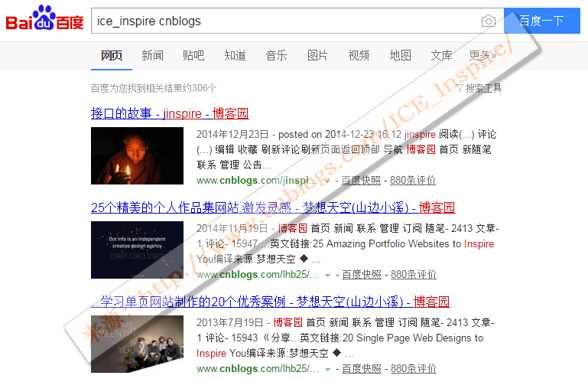
Task: Click the date text 2014年11月19日
Action: [232, 228]
